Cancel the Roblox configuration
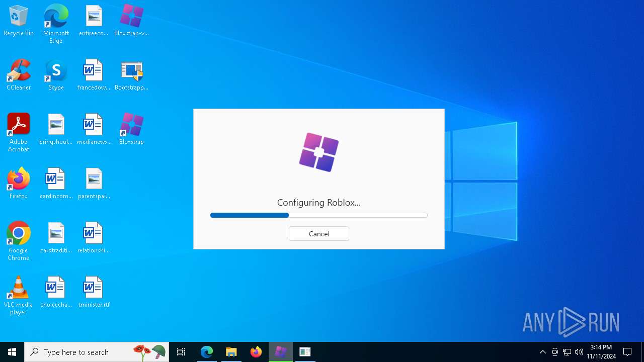This screenshot has width=644, height=362. pos(318,234)
